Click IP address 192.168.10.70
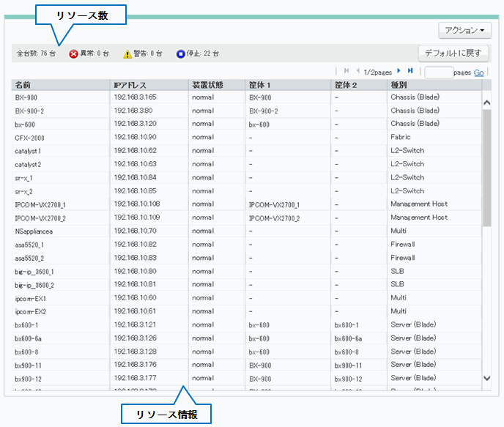Viewport: 504px width, 427px height. [x=135, y=231]
